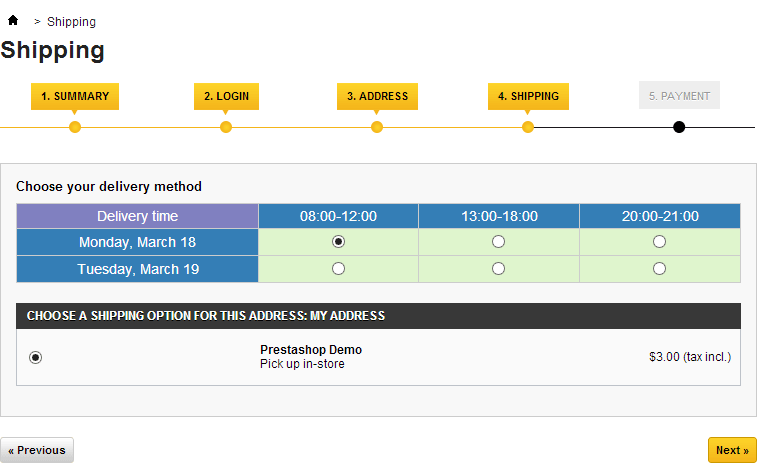Select Tuesday March 19 20:00-21:00 slot
Screen dimensions: 758x465
(x=659, y=268)
